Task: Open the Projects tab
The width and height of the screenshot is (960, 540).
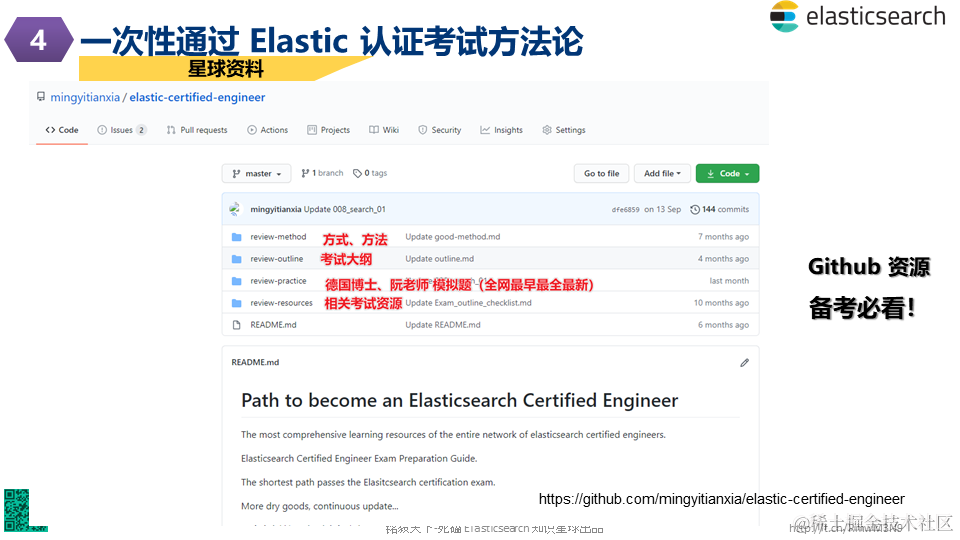Action: click(x=329, y=130)
